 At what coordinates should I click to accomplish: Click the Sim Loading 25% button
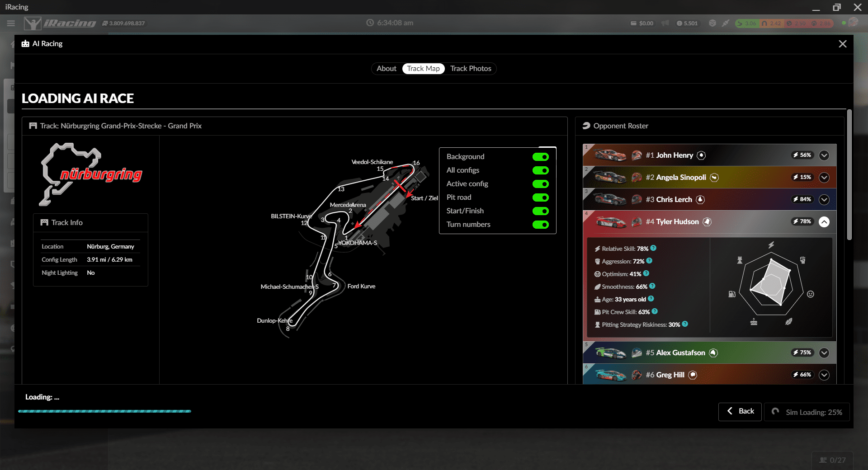pyautogui.click(x=807, y=412)
